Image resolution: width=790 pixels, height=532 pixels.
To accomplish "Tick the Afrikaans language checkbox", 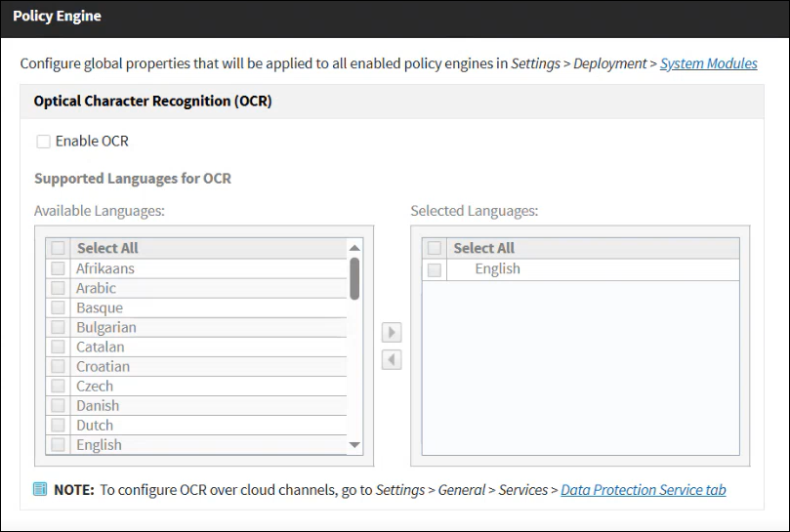I will pos(59,268).
